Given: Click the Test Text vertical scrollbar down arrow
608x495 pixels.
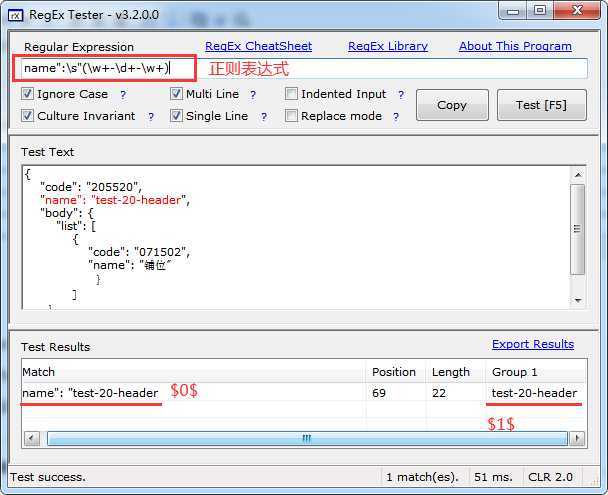Looking at the screenshot, I should (x=577, y=300).
